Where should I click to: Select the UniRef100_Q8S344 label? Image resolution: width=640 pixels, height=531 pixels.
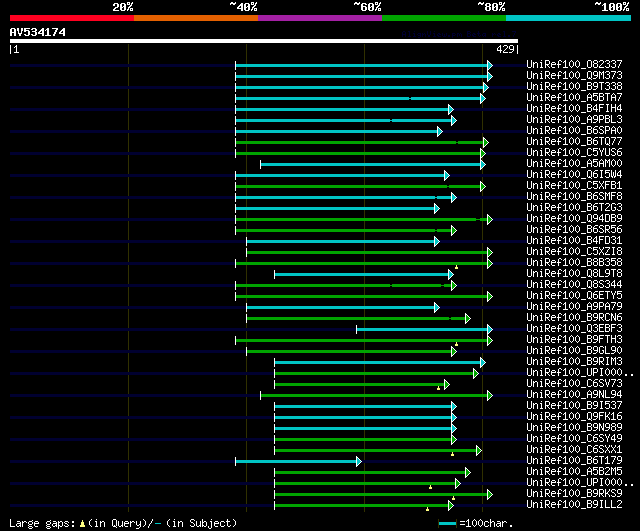[x=574, y=284]
